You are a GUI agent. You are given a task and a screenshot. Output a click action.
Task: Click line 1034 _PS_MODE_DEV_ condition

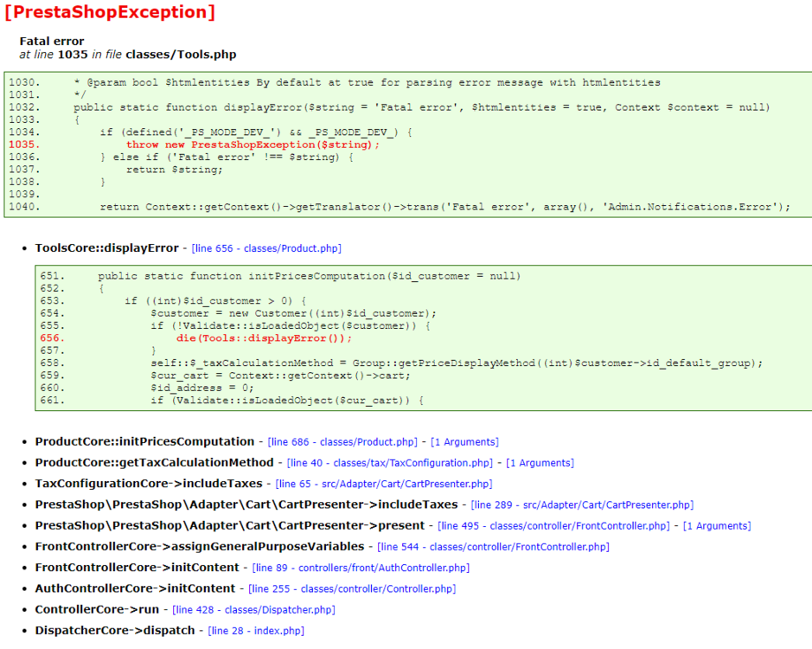(256, 132)
